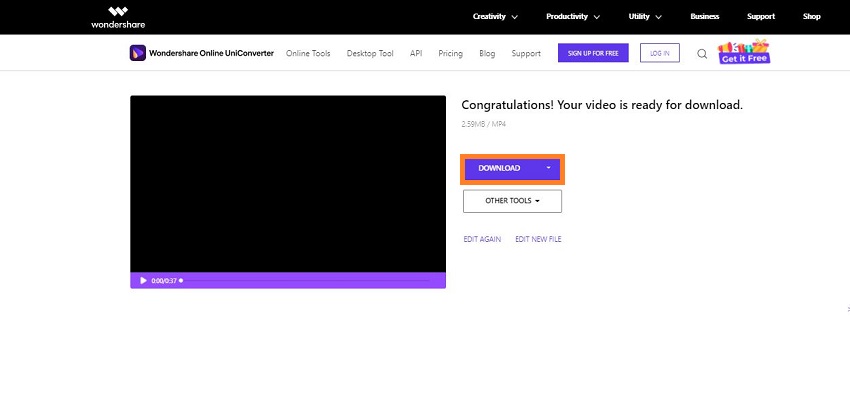The height and width of the screenshot is (418, 850).
Task: Open the top bar Support link
Action: [761, 17]
